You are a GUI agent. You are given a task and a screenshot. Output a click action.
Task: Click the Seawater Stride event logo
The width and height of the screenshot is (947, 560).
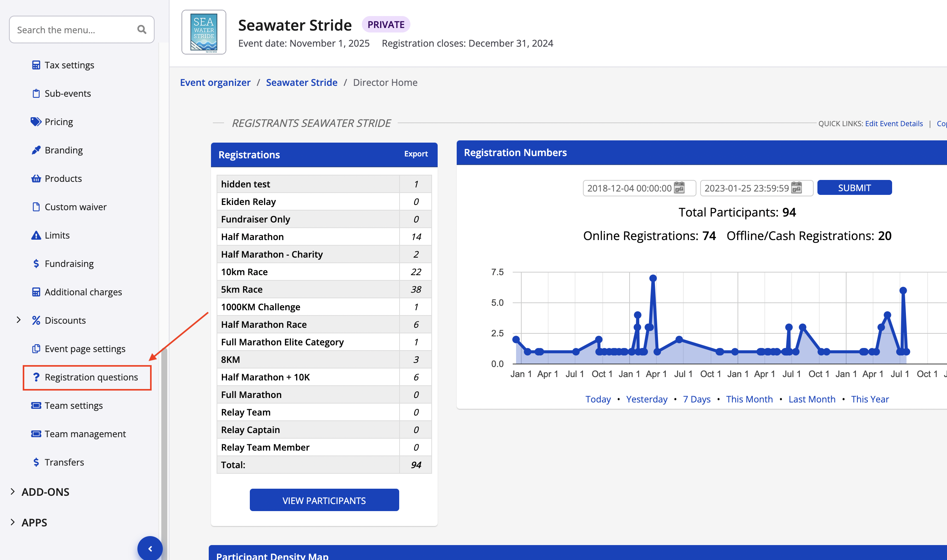[x=204, y=32]
